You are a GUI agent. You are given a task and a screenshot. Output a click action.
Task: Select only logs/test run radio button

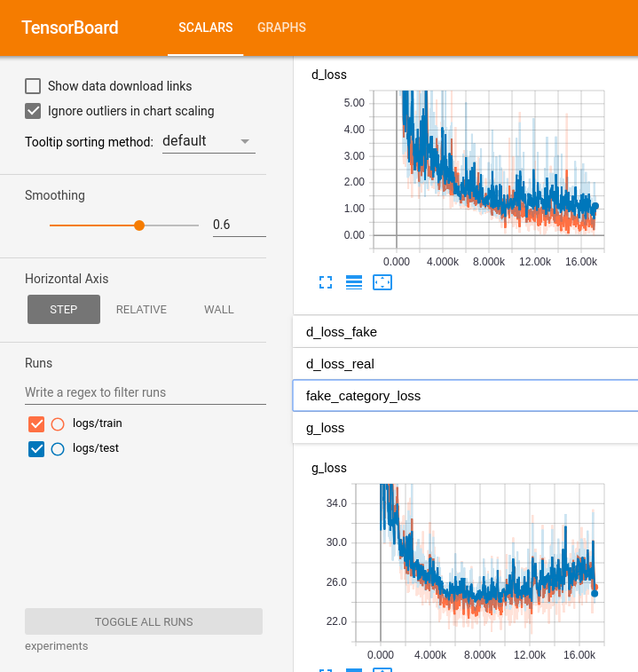tap(58, 448)
